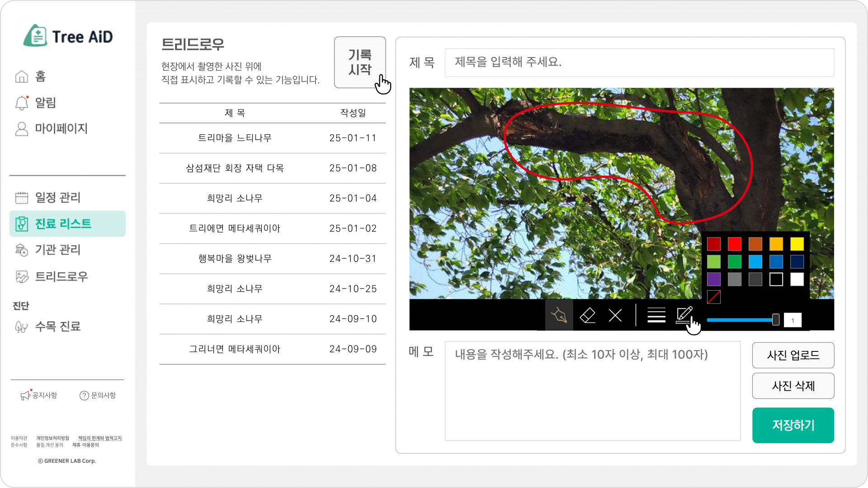Select 일정 관리 in the sidebar
The height and width of the screenshot is (488, 868).
pyautogui.click(x=58, y=198)
